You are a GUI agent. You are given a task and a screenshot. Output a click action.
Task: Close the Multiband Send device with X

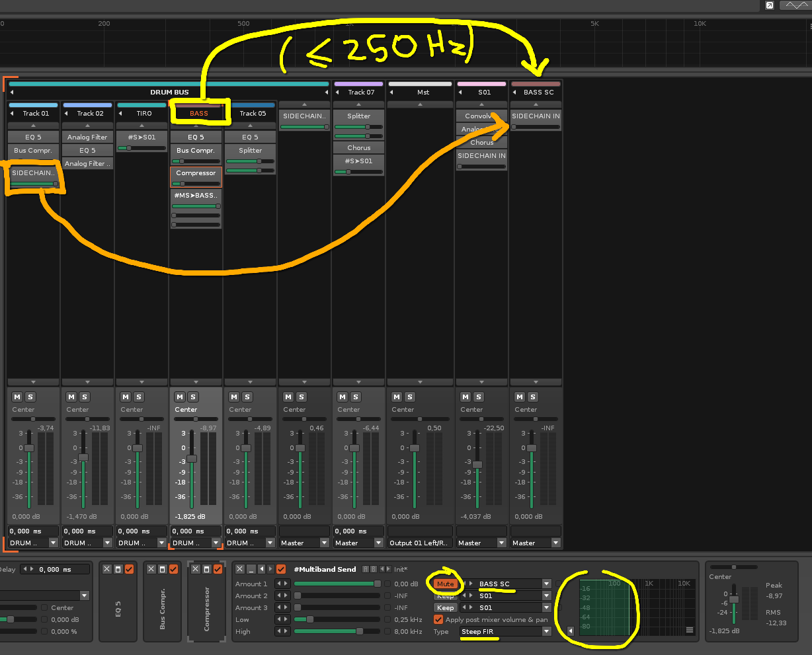pos(240,569)
